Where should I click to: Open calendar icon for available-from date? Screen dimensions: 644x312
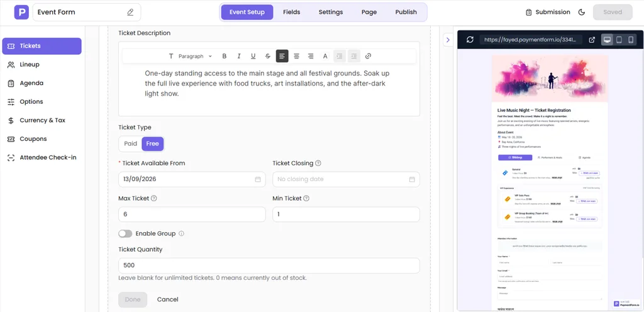point(258,179)
